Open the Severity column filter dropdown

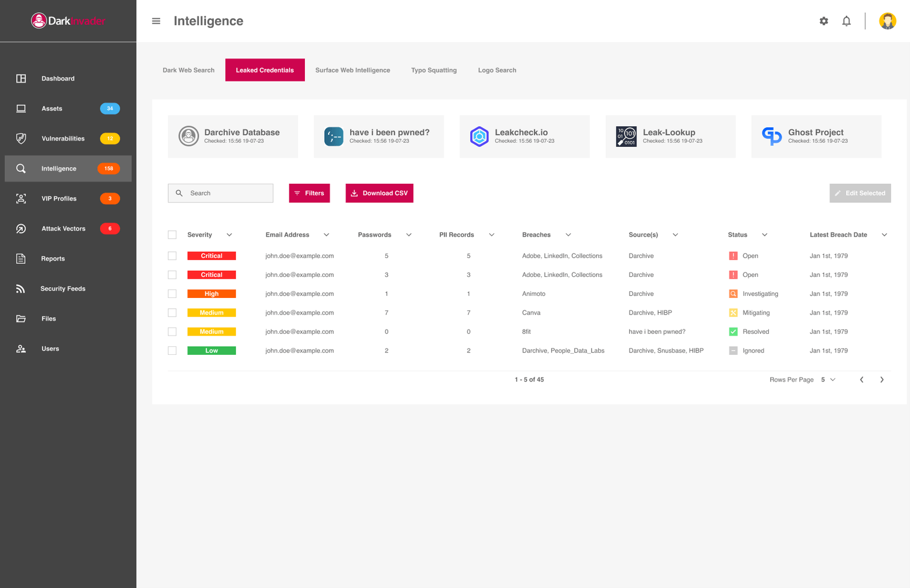click(x=230, y=234)
